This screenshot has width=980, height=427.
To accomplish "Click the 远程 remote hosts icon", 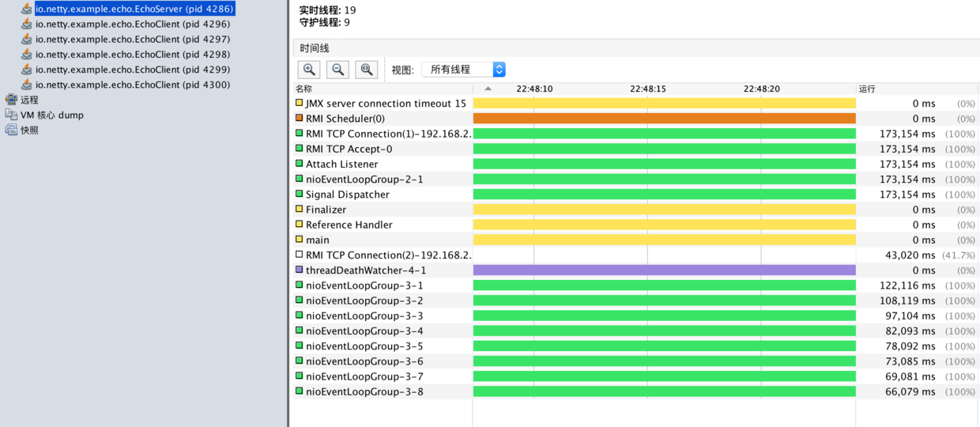I will [11, 100].
